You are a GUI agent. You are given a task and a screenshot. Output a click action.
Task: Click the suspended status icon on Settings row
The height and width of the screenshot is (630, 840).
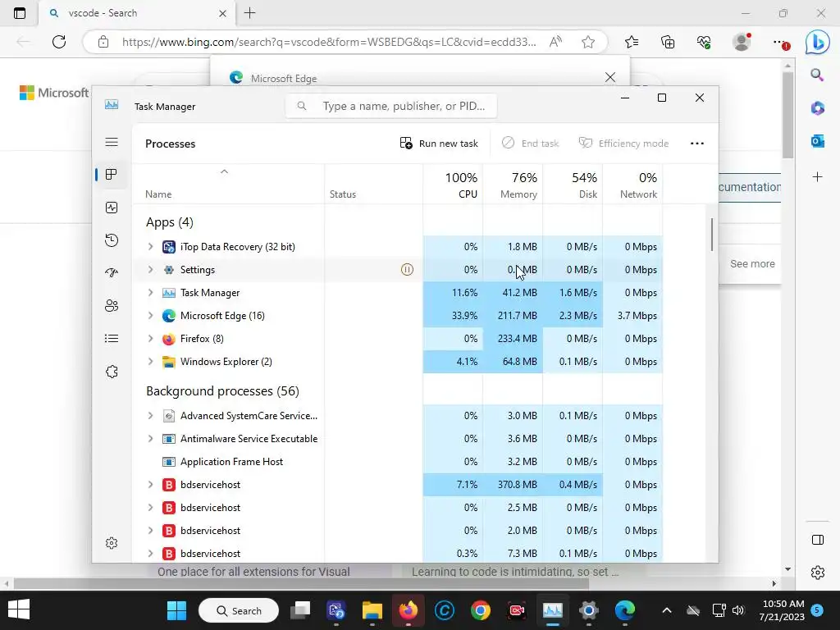[407, 269]
